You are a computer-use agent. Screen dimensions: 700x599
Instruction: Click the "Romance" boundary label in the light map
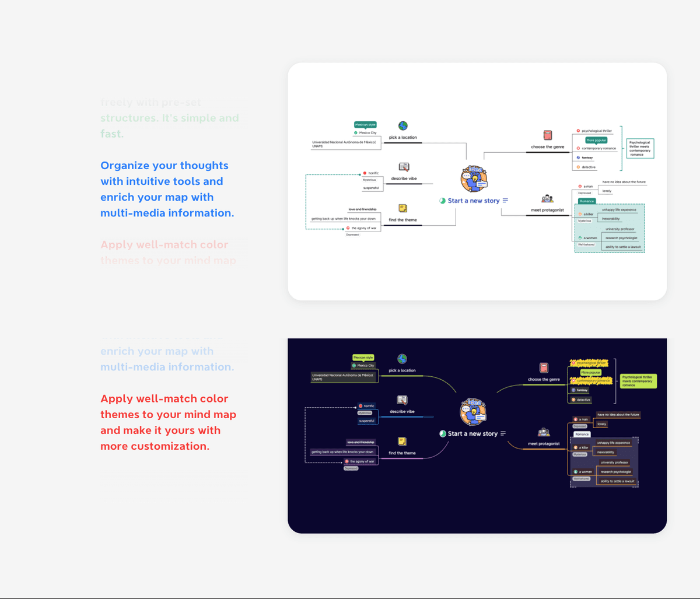[x=587, y=201]
